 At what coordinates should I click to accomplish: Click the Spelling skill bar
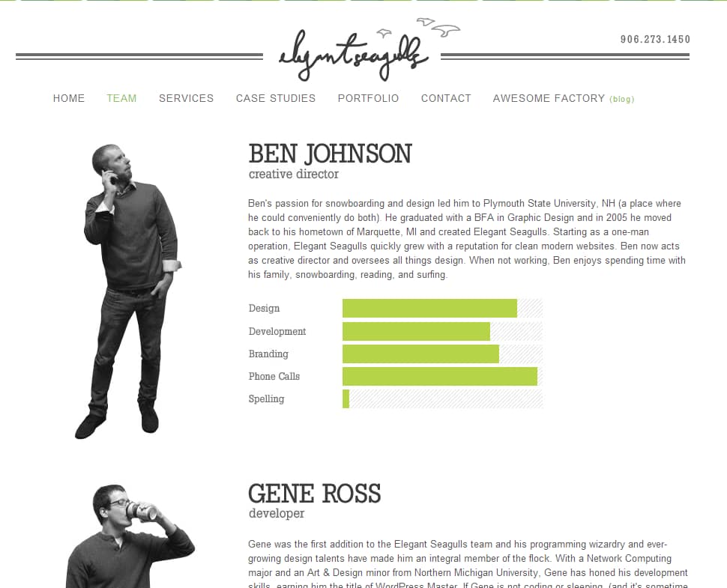pyautogui.click(x=442, y=399)
